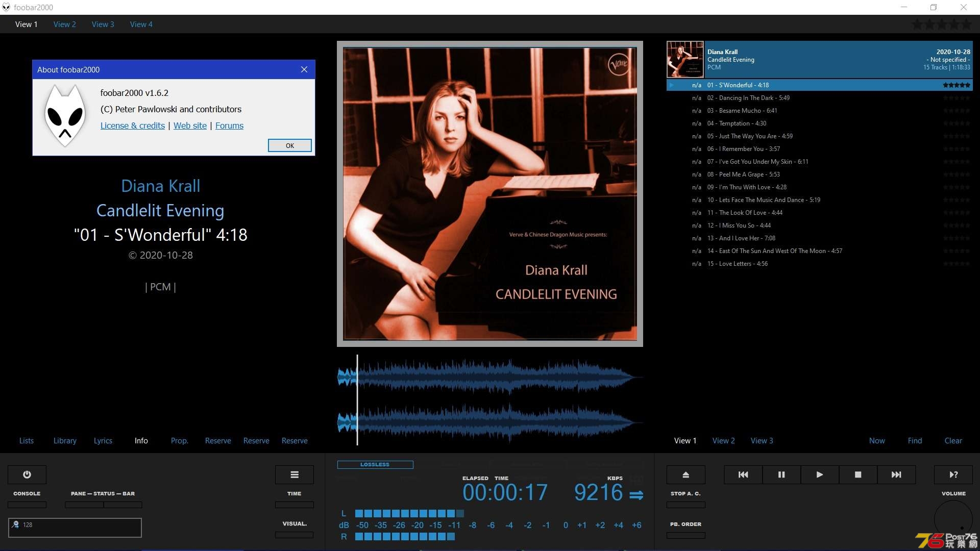Viewport: 980px width, 551px height.
Task: Rate the song using top-right star rating
Action: point(942,24)
